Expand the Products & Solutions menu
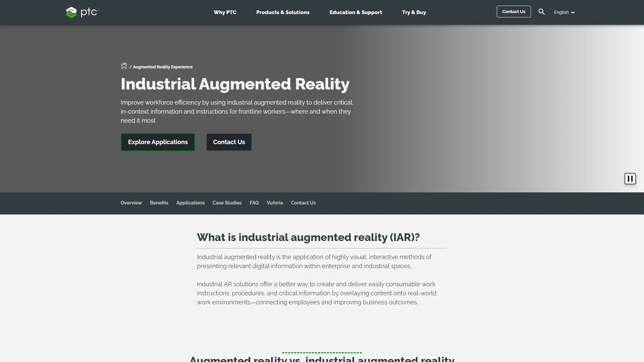The height and width of the screenshot is (362, 644). (x=283, y=12)
